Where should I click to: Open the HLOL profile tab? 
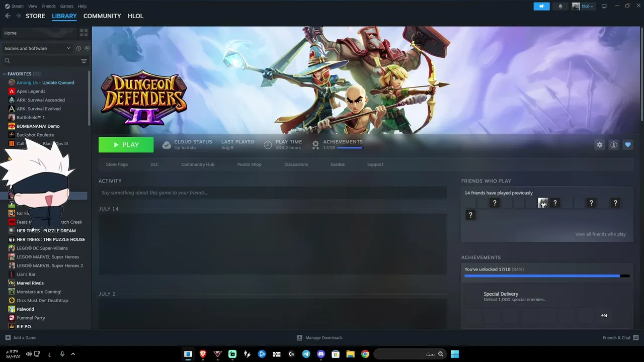point(136,16)
